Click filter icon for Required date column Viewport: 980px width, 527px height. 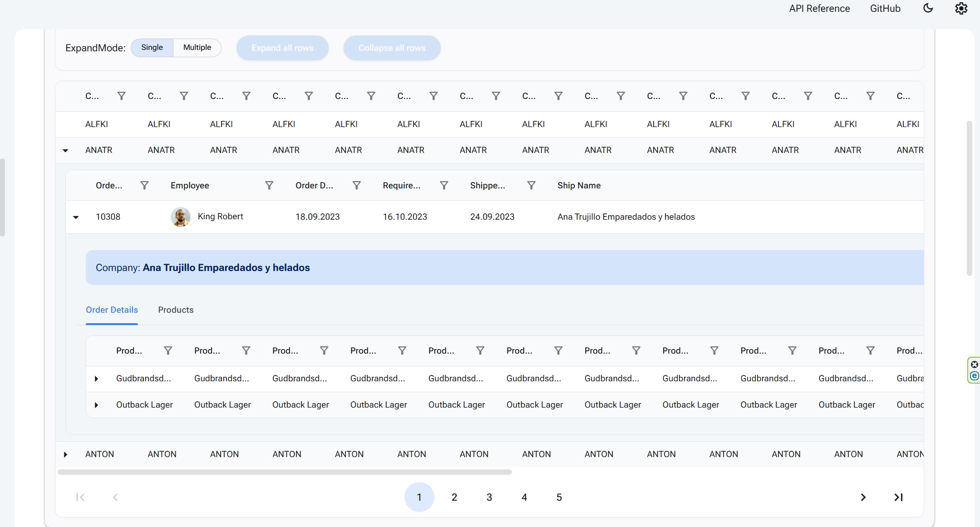(x=444, y=185)
